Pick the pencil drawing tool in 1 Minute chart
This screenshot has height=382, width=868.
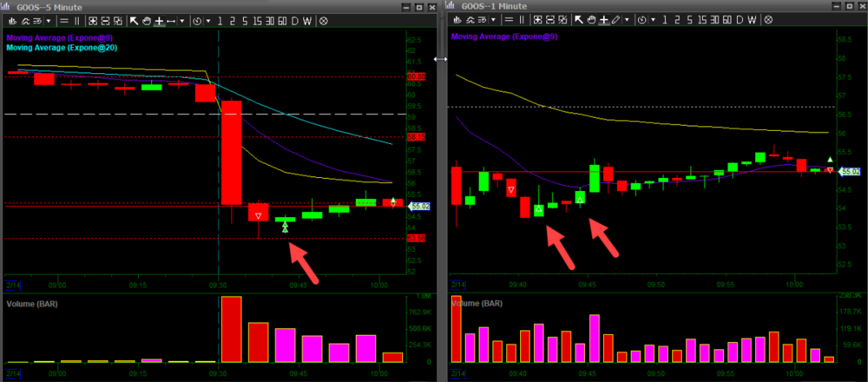[x=615, y=19]
